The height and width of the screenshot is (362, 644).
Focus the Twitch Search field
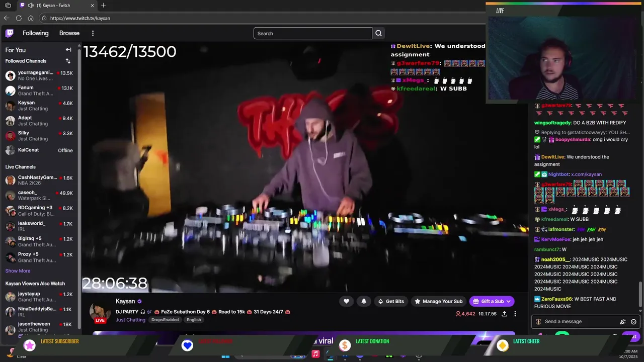pos(312,33)
